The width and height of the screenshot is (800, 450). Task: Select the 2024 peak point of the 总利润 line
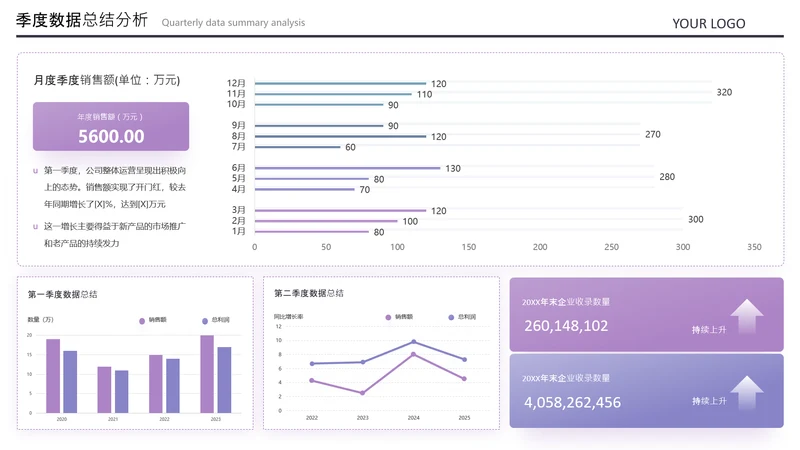[413, 342]
